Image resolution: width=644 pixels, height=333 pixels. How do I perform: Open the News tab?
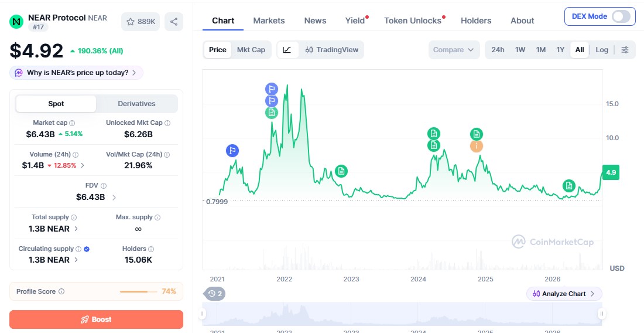[315, 21]
